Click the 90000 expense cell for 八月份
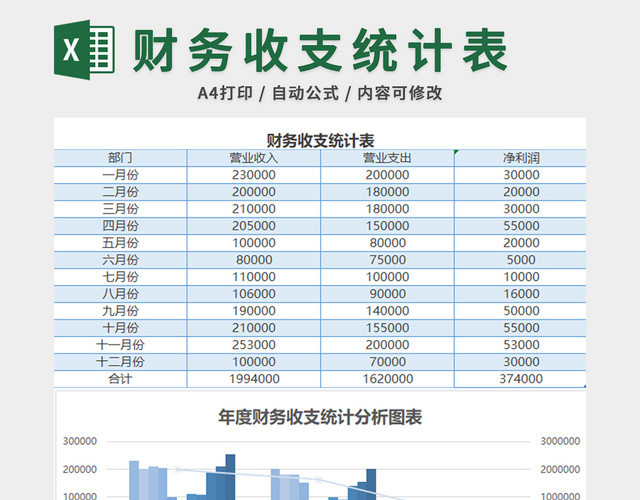This screenshot has height=500, width=640. tap(387, 294)
